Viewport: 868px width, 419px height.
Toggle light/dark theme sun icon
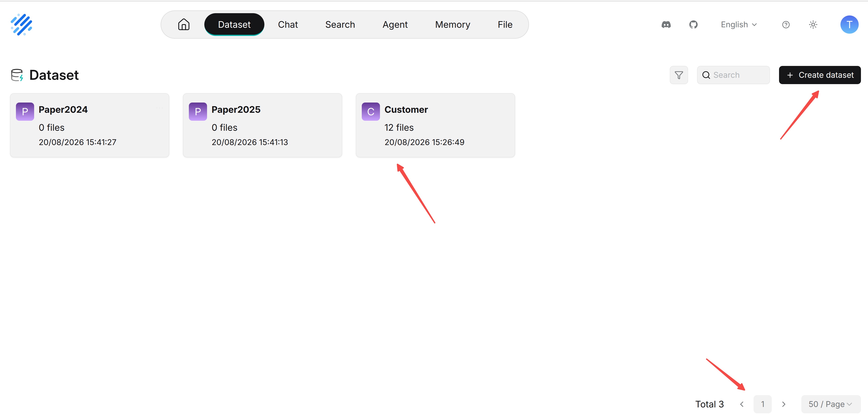pyautogui.click(x=813, y=25)
